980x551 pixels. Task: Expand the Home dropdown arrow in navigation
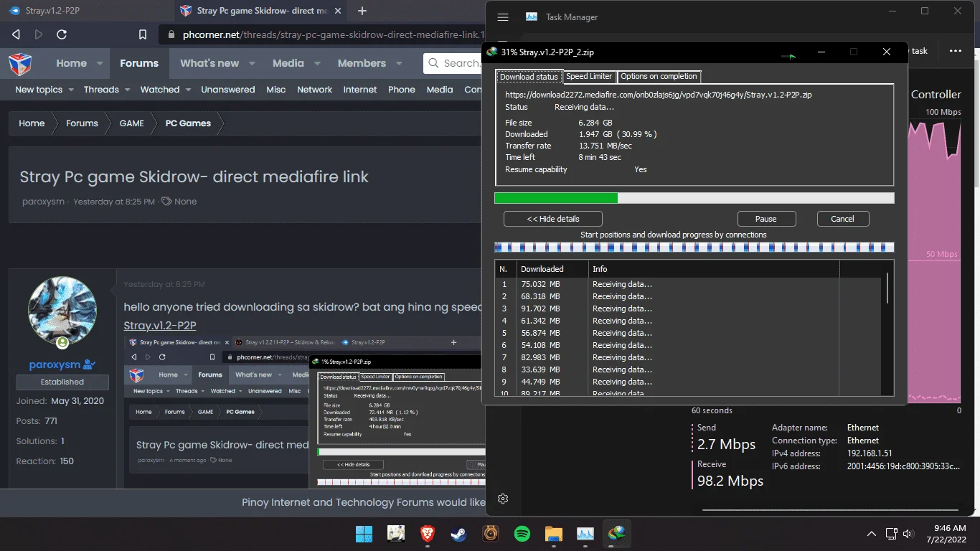coord(100,63)
